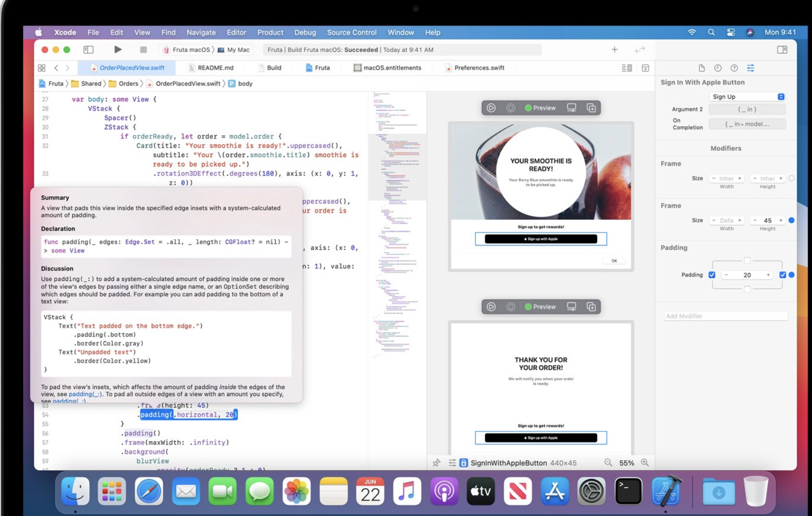This screenshot has height=516, width=812.
Task: Open the library with the plus button
Action: tap(614, 49)
